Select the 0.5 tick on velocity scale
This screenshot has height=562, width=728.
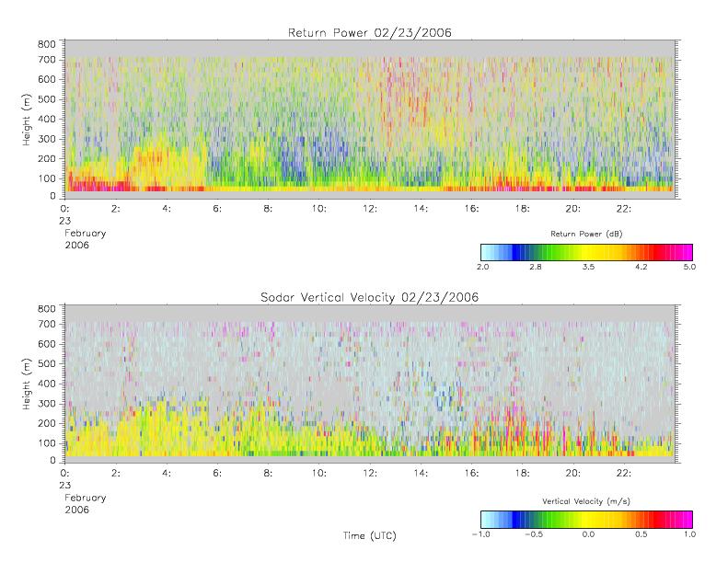pyautogui.click(x=641, y=534)
